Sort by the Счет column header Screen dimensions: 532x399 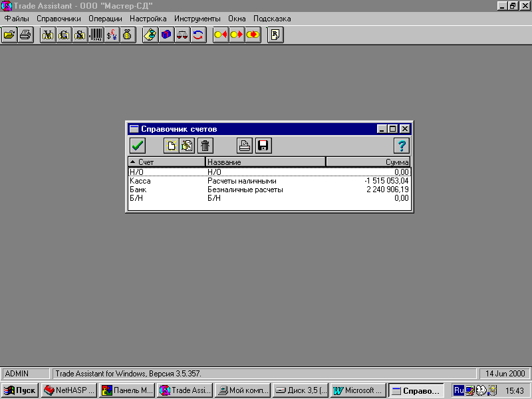tap(167, 162)
